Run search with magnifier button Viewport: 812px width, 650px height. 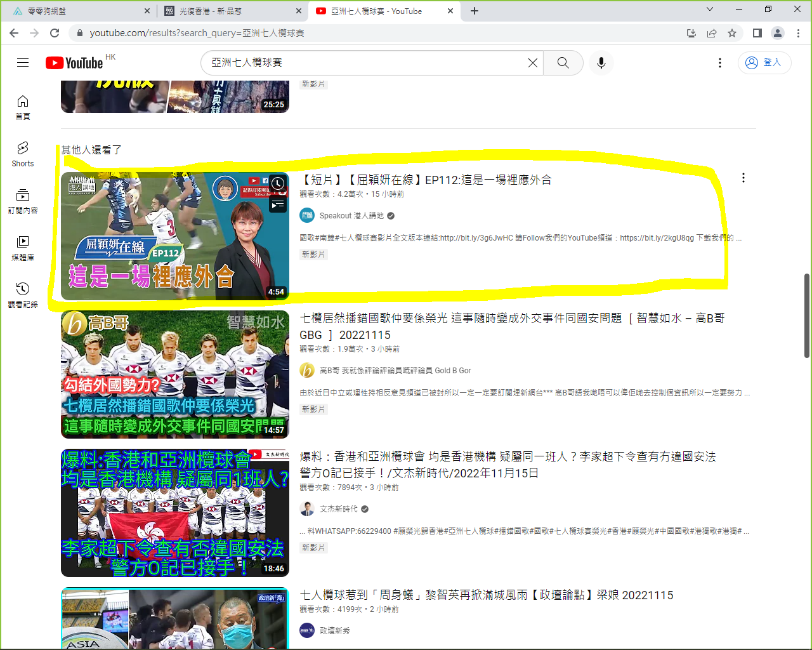563,63
